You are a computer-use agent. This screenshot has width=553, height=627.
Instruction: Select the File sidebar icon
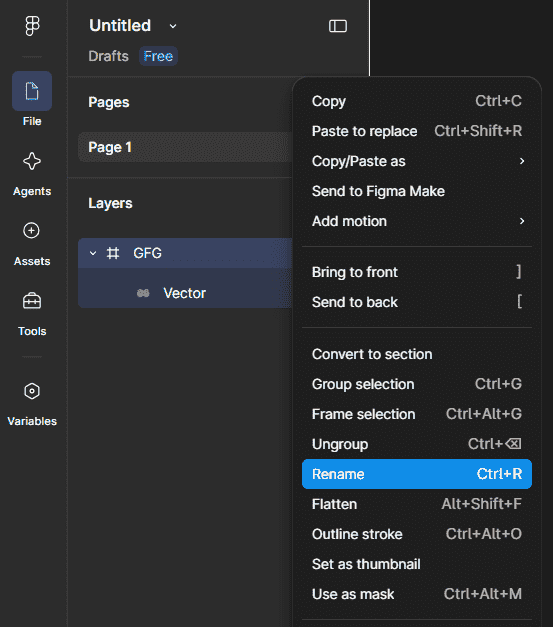click(32, 91)
